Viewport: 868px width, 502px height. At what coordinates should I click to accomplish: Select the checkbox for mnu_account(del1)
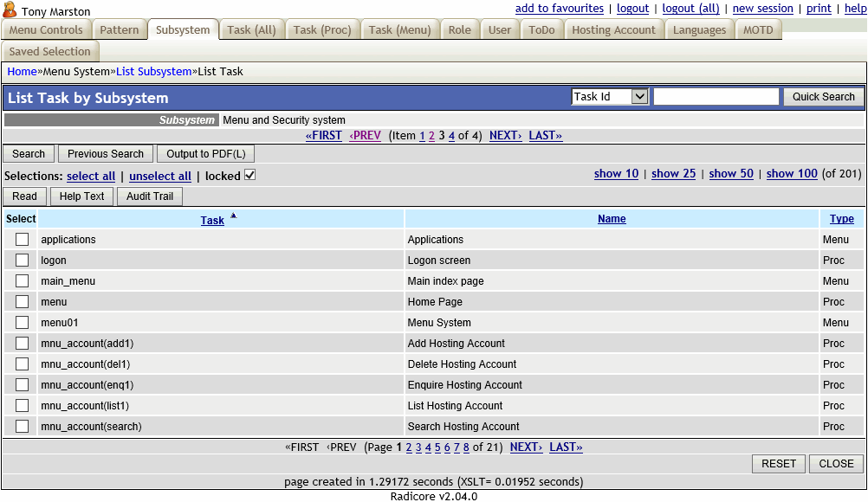[x=22, y=364]
